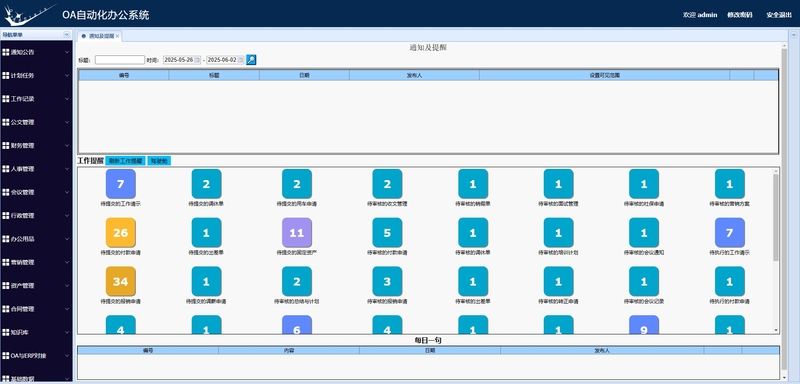Open the blue tile 7 待提交的工作请示
The height and width of the screenshot is (384, 800).
point(120,184)
